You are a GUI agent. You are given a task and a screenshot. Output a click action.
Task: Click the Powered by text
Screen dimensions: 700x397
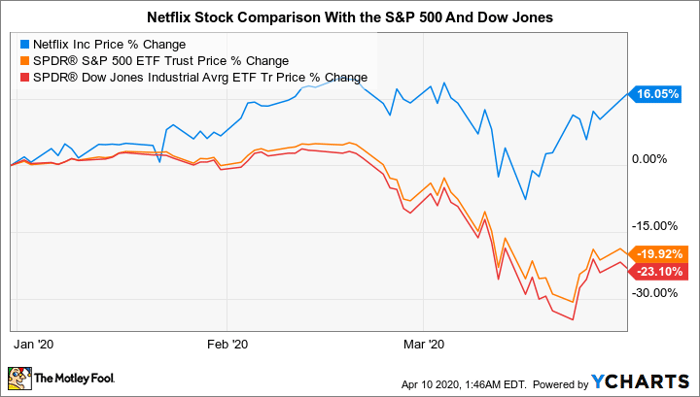point(561,384)
